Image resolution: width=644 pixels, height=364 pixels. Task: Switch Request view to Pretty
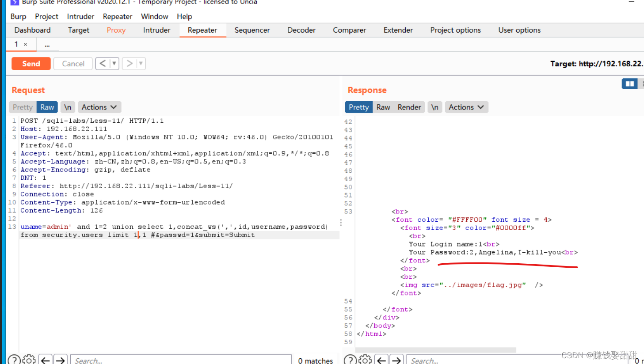(x=23, y=107)
